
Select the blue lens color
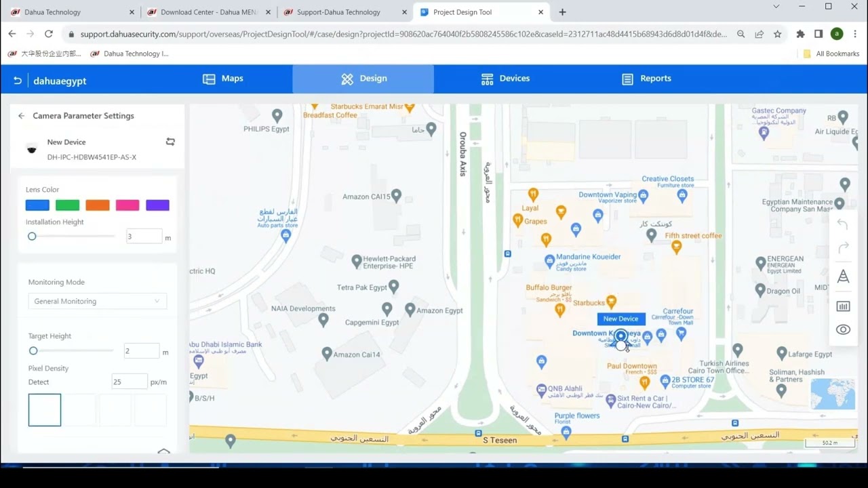click(37, 205)
